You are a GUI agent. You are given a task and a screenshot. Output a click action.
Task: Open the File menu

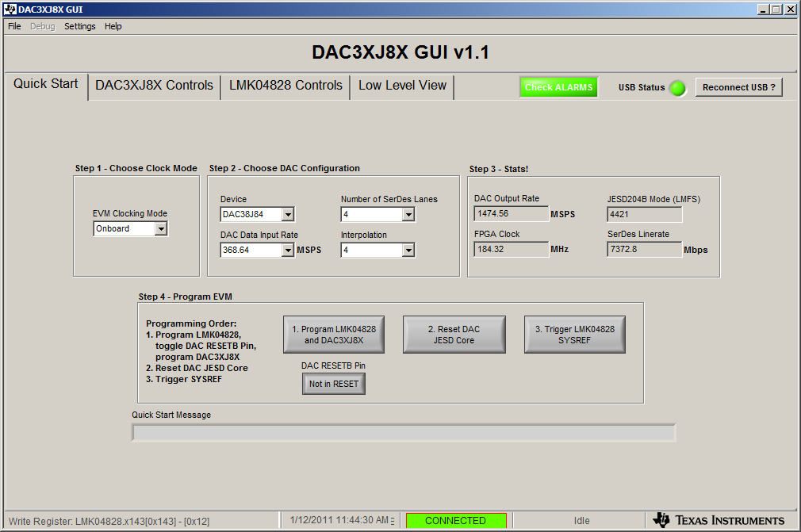coord(14,26)
